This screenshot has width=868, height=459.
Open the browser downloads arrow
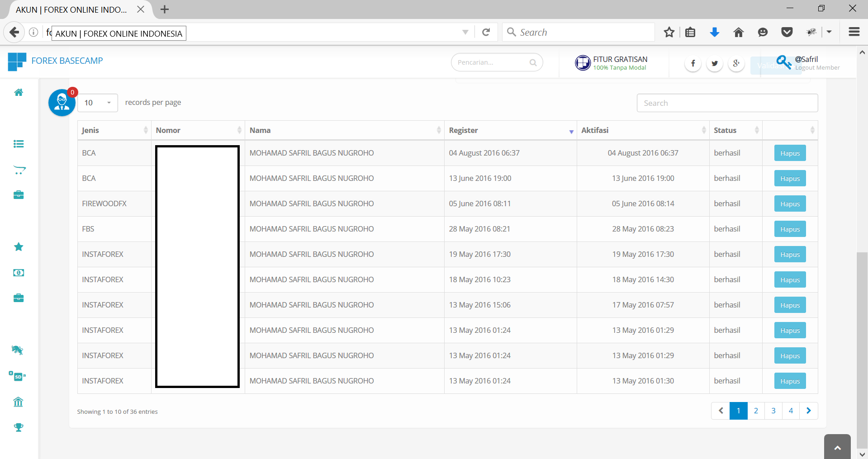tap(715, 32)
